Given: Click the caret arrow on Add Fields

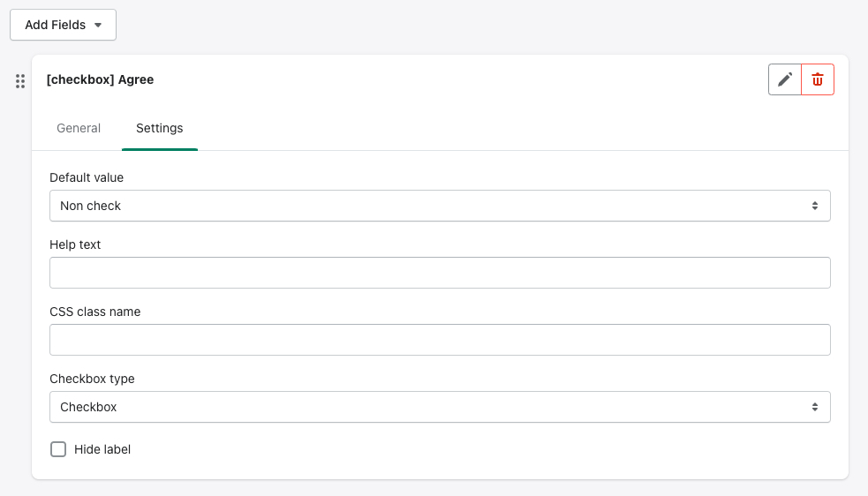Looking at the screenshot, I should 98,26.
